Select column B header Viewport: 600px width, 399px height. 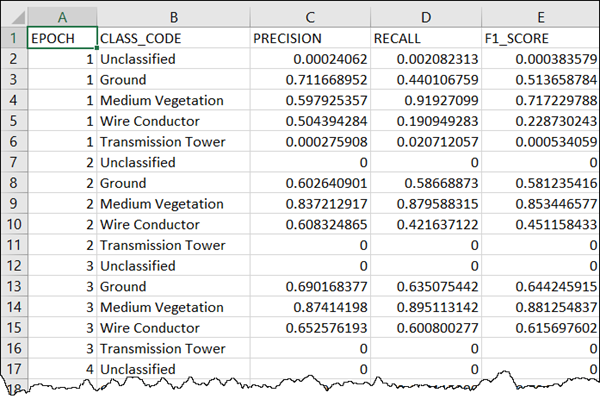173,17
